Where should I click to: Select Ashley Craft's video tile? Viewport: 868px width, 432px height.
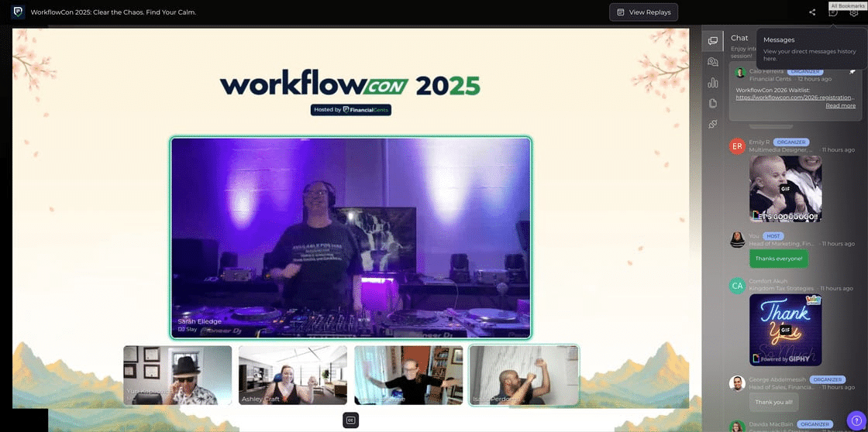pyautogui.click(x=293, y=375)
